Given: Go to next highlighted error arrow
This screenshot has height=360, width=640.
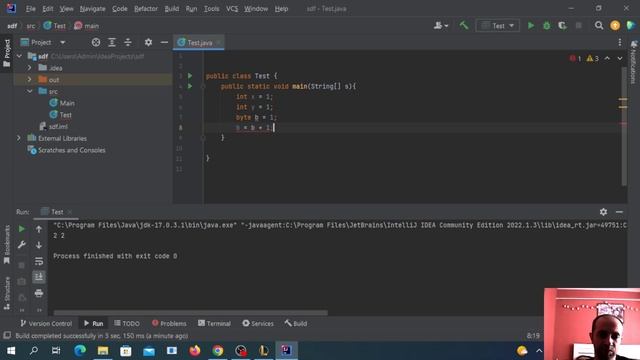Looking at the screenshot, I should (x=620, y=58).
